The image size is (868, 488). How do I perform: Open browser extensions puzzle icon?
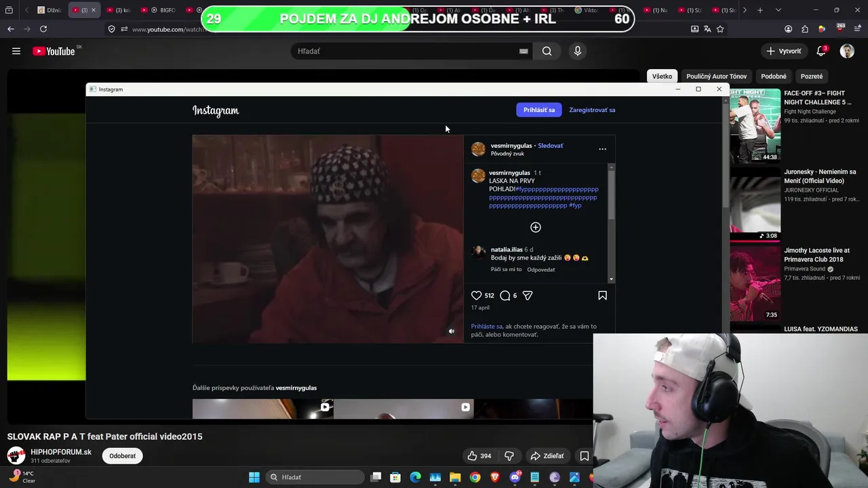pyautogui.click(x=805, y=29)
